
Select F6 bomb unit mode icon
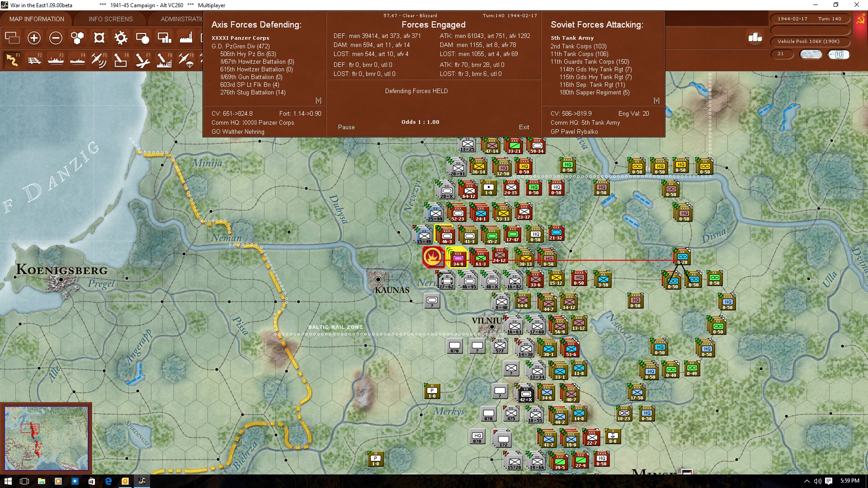(121, 60)
